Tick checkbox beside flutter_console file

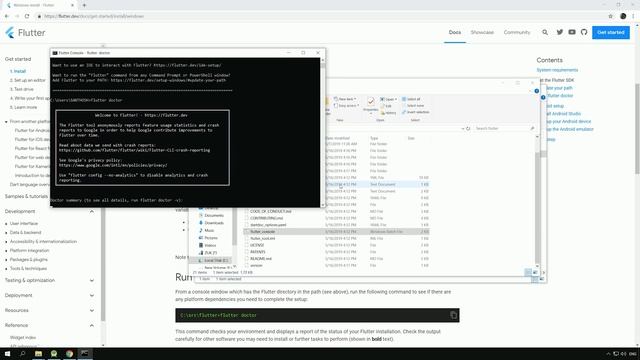(x=246, y=231)
